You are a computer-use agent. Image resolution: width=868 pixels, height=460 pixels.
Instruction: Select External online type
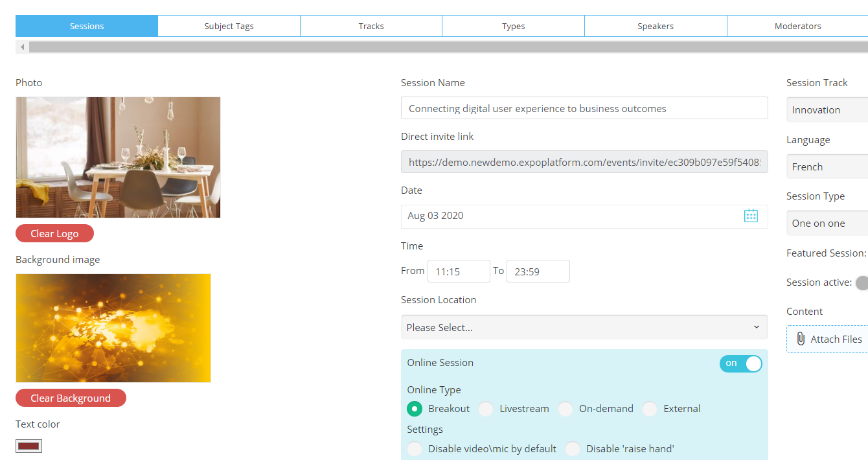650,409
